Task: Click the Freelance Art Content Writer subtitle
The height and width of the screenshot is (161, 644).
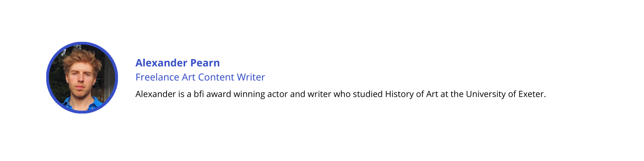Action: click(x=200, y=77)
